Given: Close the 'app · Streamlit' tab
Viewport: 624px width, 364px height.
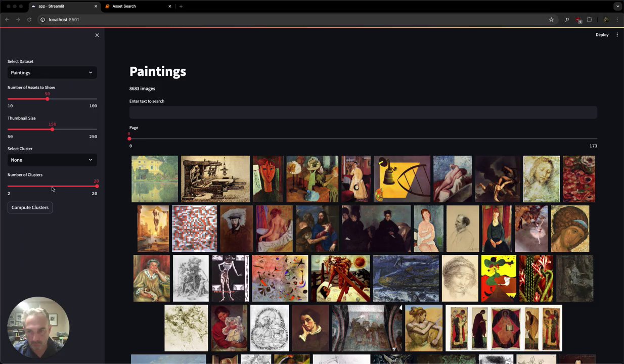Looking at the screenshot, I should point(96,6).
